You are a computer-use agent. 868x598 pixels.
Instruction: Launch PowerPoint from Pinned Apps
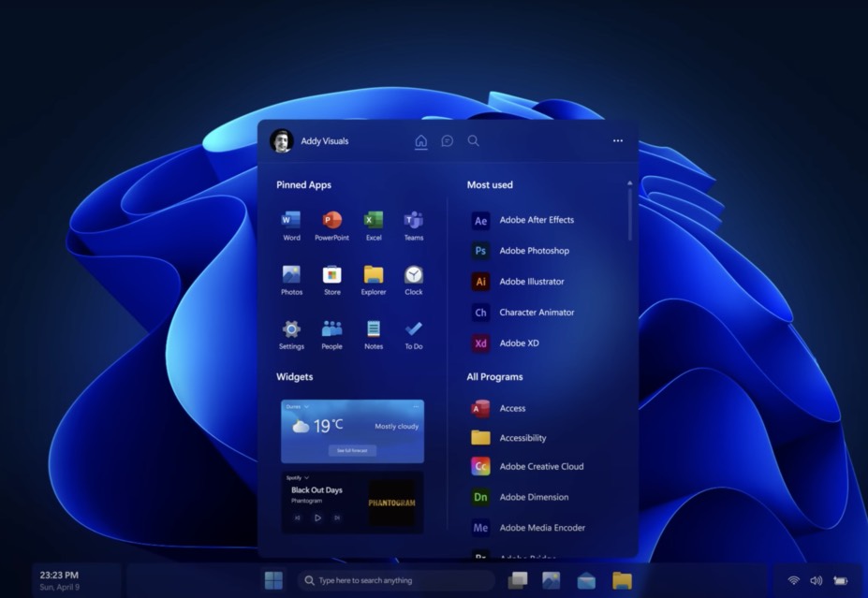click(x=331, y=225)
